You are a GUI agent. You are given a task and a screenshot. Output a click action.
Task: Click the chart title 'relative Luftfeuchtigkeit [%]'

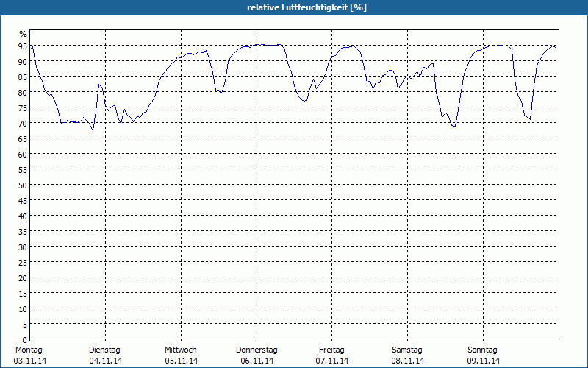click(x=306, y=7)
